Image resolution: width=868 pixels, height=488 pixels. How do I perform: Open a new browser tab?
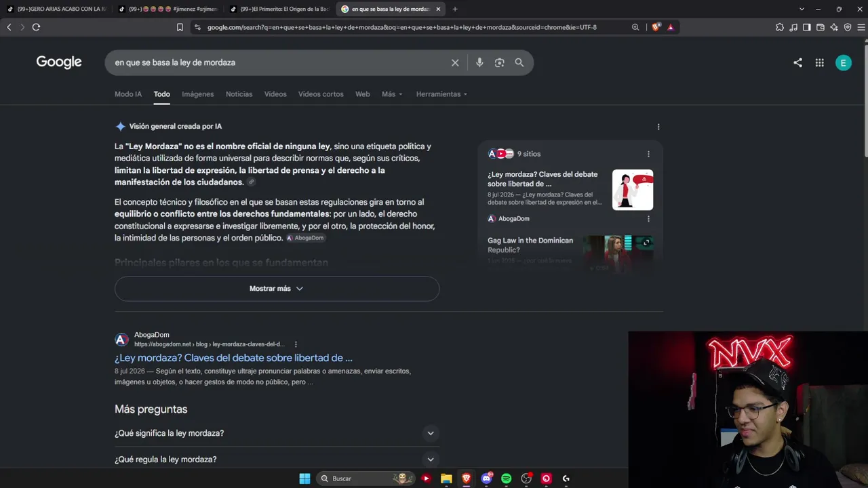click(455, 9)
